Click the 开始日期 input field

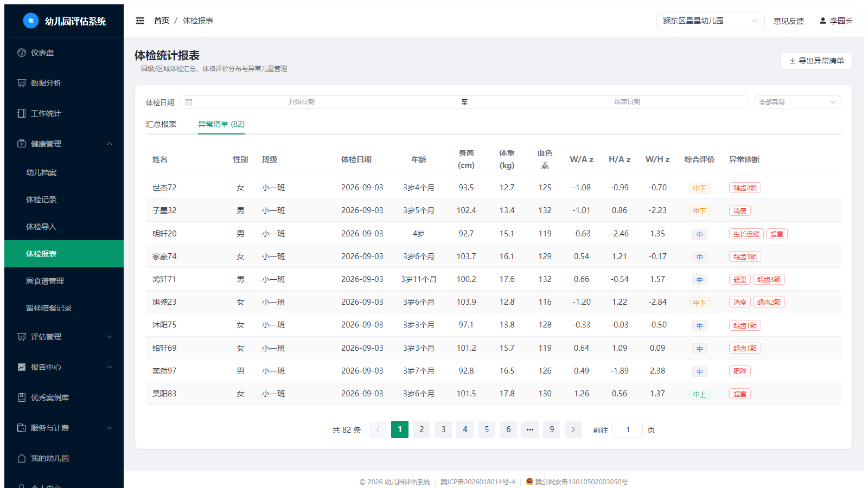click(x=302, y=102)
